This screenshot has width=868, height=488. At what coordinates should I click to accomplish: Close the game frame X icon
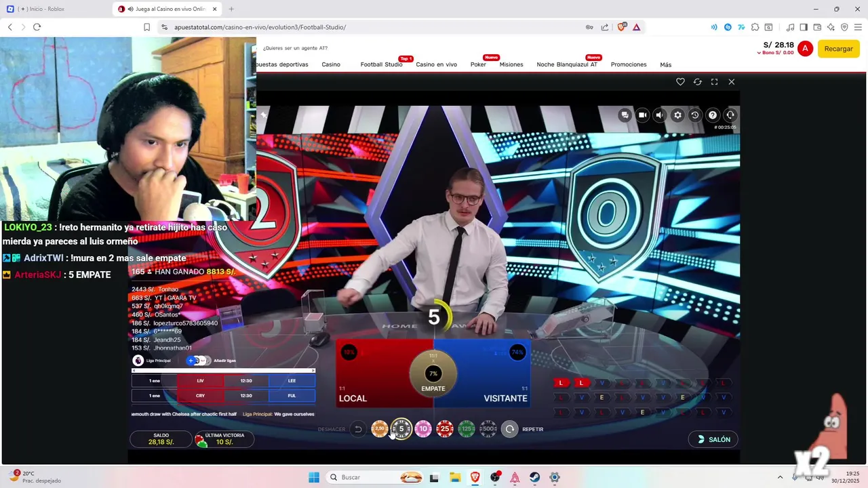731,81
